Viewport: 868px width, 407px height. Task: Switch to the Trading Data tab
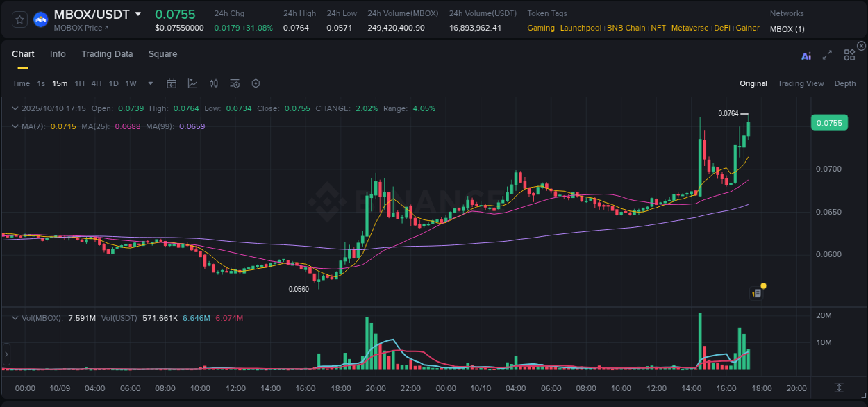[x=107, y=53]
